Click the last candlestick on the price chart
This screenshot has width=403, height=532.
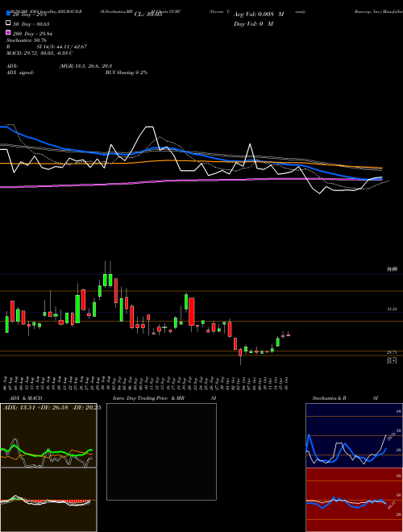(289, 335)
